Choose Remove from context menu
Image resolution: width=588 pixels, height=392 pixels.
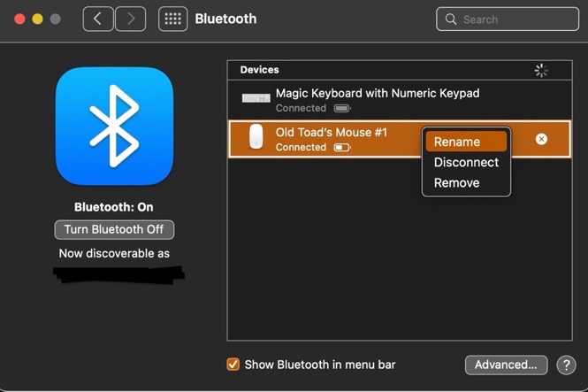pyautogui.click(x=466, y=183)
